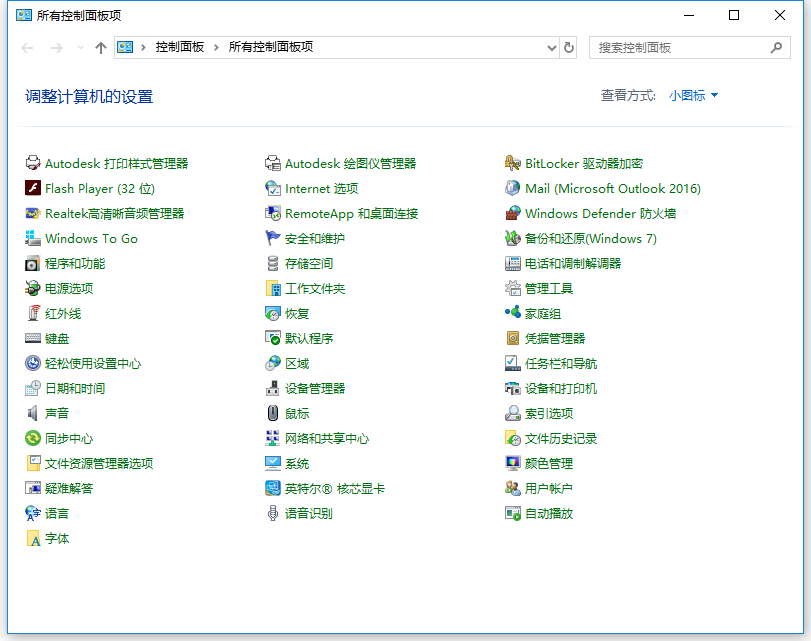The image size is (811, 641).
Task: Open 英特尔® 核芯显卡 link
Action: point(335,488)
